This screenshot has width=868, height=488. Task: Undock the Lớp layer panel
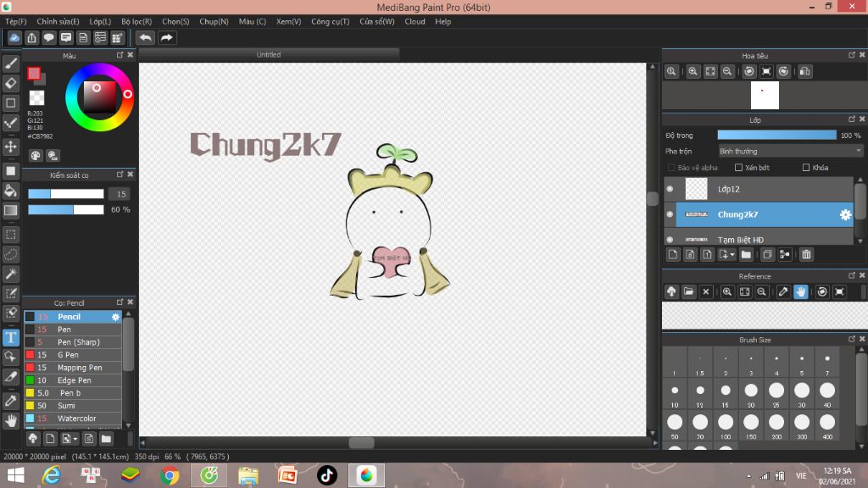[851, 119]
